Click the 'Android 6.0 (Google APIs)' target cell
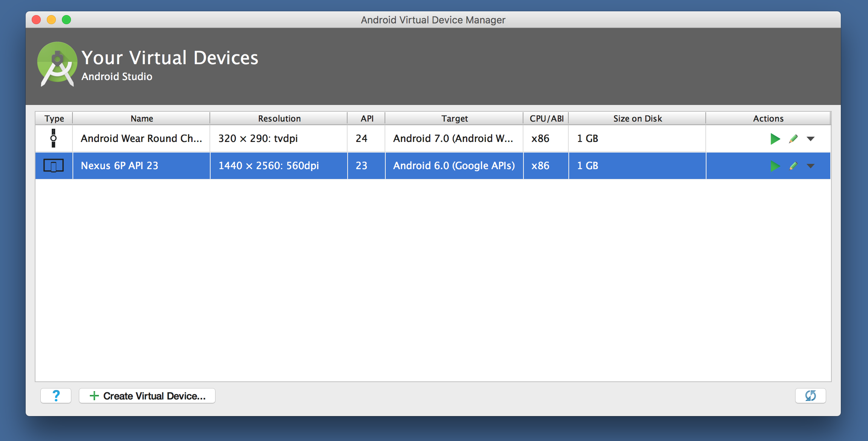The image size is (868, 441). click(x=454, y=166)
